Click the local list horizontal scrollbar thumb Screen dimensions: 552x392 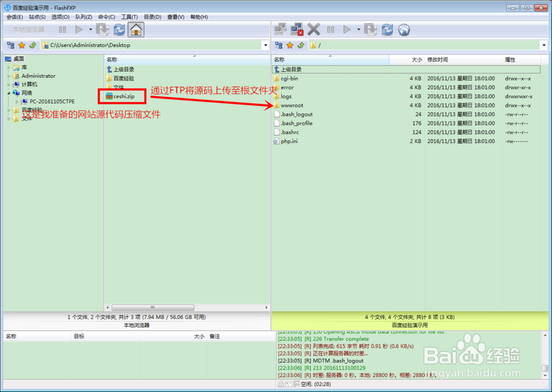tap(153, 308)
